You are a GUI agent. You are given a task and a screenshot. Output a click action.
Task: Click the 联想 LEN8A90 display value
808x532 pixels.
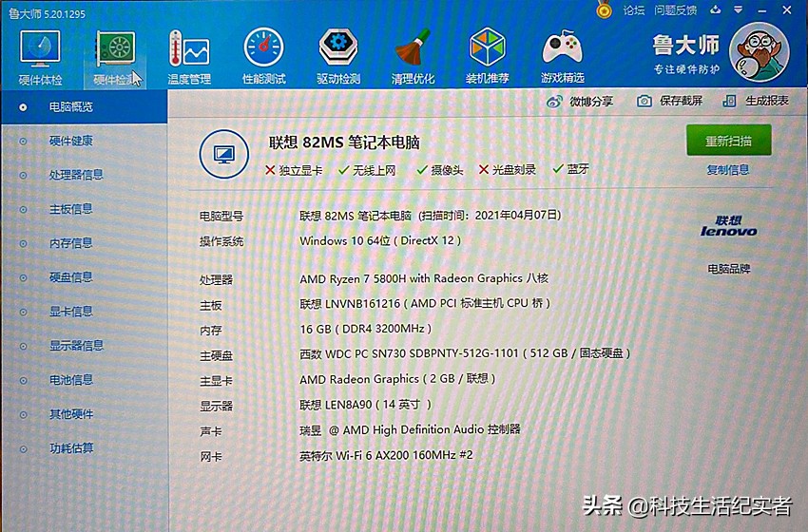pyautogui.click(x=365, y=405)
